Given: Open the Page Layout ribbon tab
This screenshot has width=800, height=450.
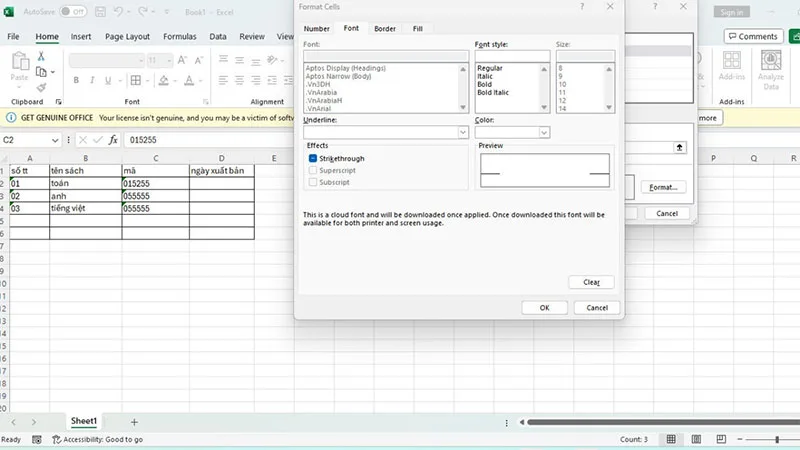Looking at the screenshot, I should [127, 36].
